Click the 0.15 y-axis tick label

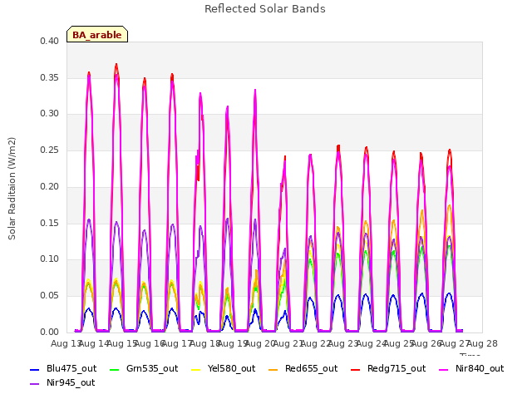[x=50, y=224]
